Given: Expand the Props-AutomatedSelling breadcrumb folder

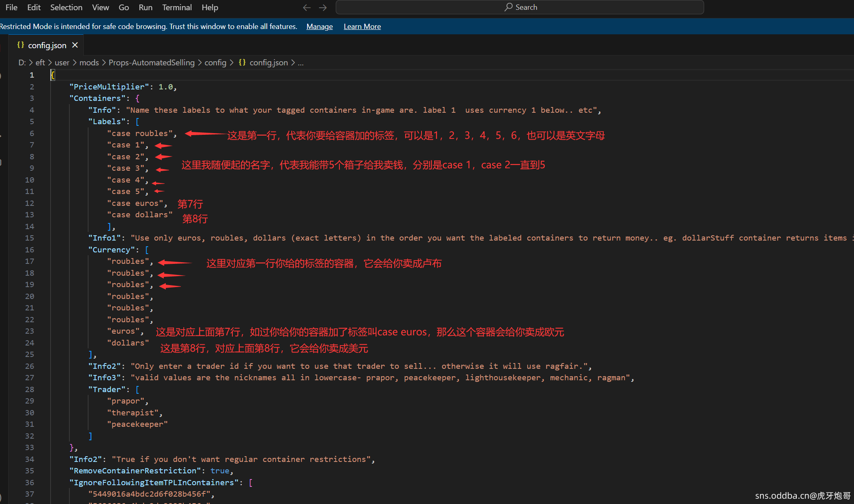Looking at the screenshot, I should (x=152, y=62).
